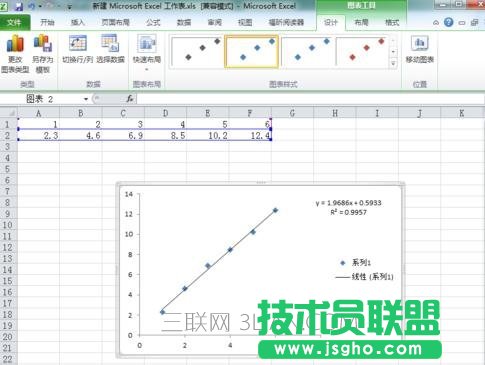This screenshot has width=485, height=365.
Task: Expand the Name Box dropdown arrow
Action: [x=86, y=99]
